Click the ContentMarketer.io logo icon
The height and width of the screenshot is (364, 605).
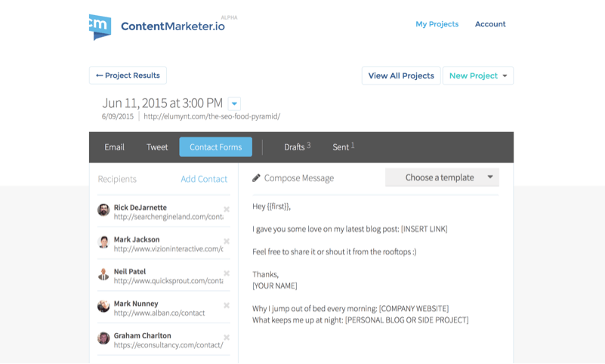[x=100, y=27]
